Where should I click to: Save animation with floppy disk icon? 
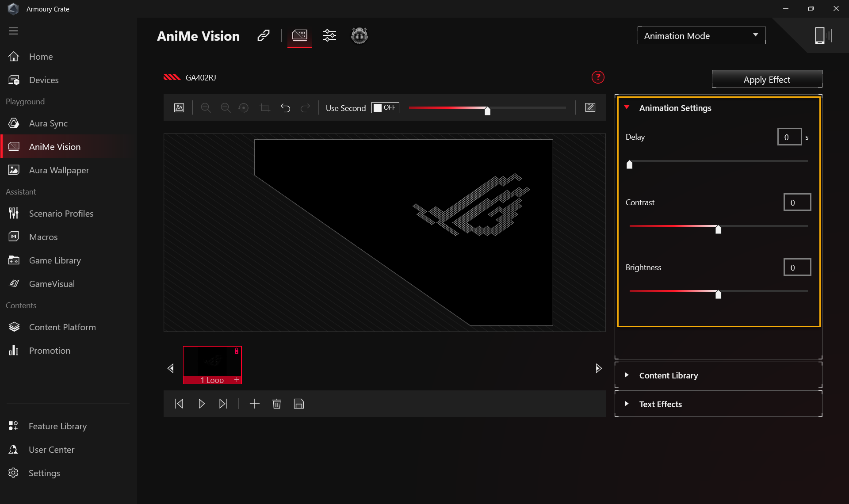[x=299, y=404]
